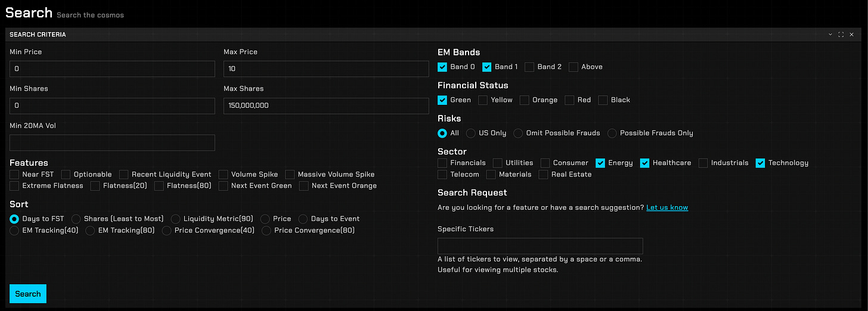
Task: Check the Black financial status
Action: click(x=603, y=100)
